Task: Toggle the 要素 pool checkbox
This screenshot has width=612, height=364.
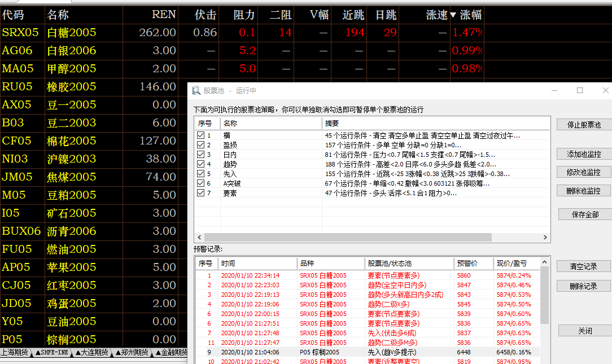Action: [x=200, y=193]
